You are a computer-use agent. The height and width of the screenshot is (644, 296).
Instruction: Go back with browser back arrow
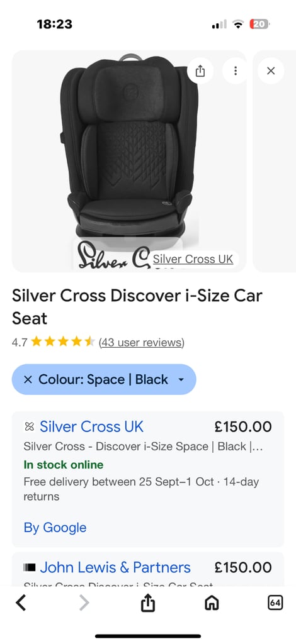point(21,603)
